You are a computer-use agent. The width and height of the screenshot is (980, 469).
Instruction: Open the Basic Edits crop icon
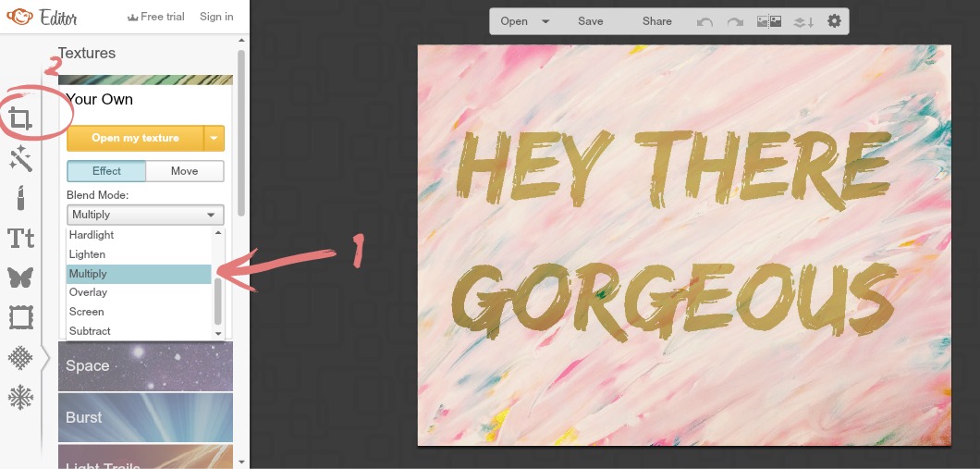click(20, 118)
